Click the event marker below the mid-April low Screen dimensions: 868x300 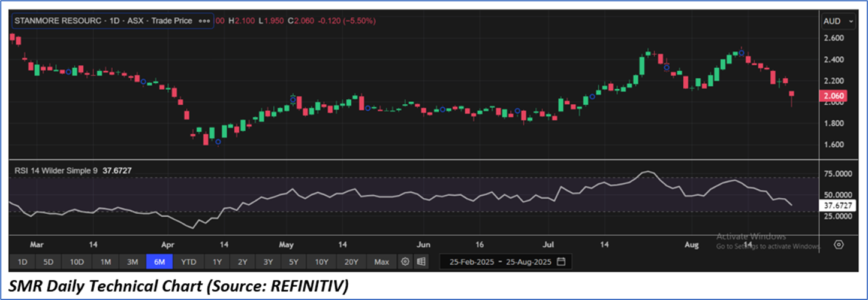218,142
